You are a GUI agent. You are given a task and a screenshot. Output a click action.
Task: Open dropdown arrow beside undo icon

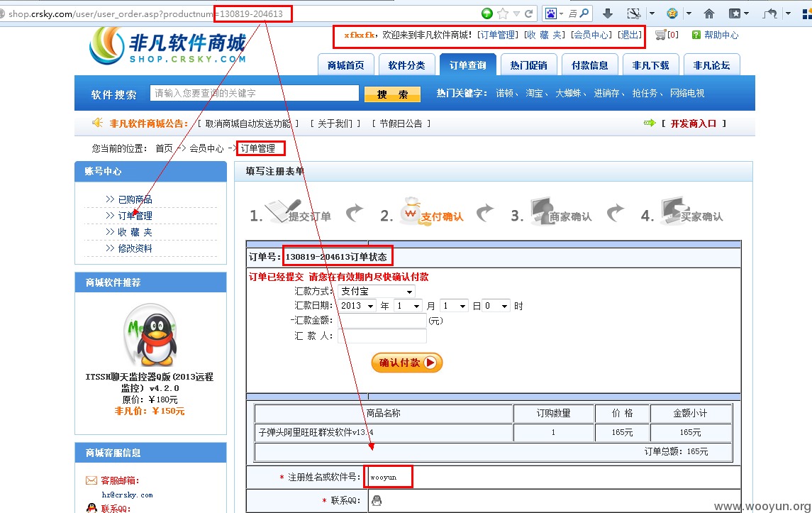pyautogui.click(x=788, y=13)
